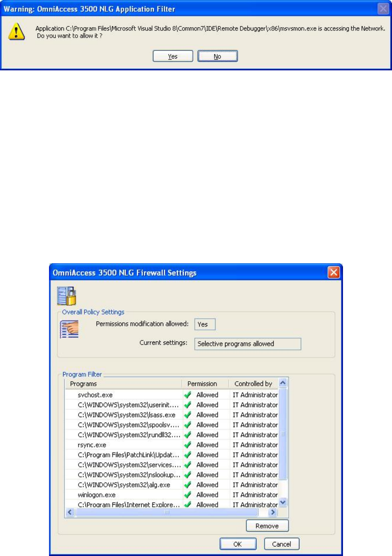Select the winlogon.exe row
Viewport: 392px width, 556px height.
point(171,495)
